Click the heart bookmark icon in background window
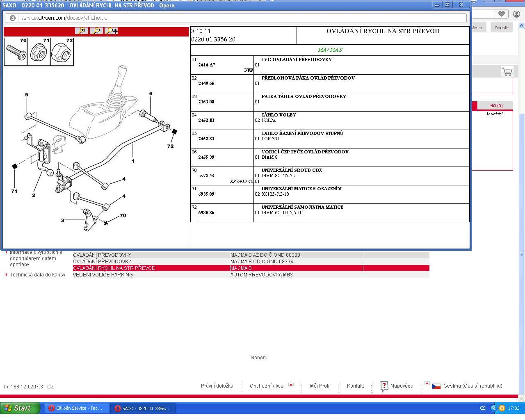 pyautogui.click(x=501, y=14)
